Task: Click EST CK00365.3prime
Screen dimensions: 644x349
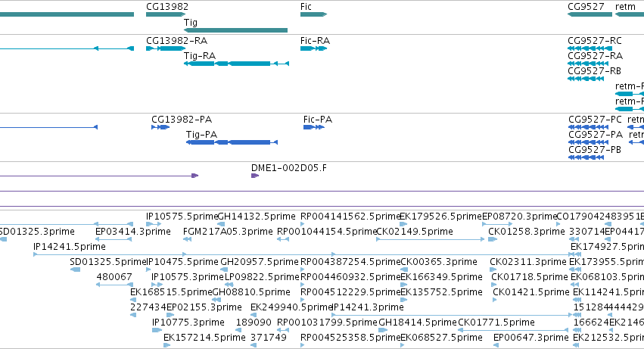Action: [x=439, y=262]
